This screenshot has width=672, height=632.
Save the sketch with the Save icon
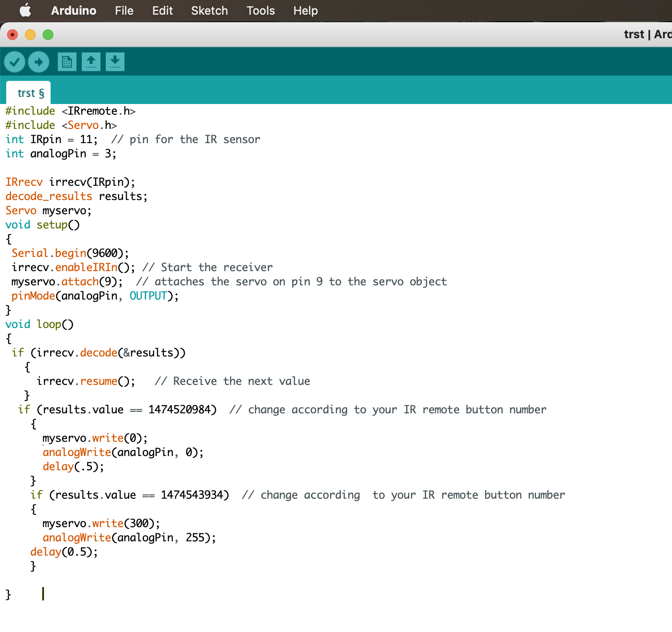(115, 62)
